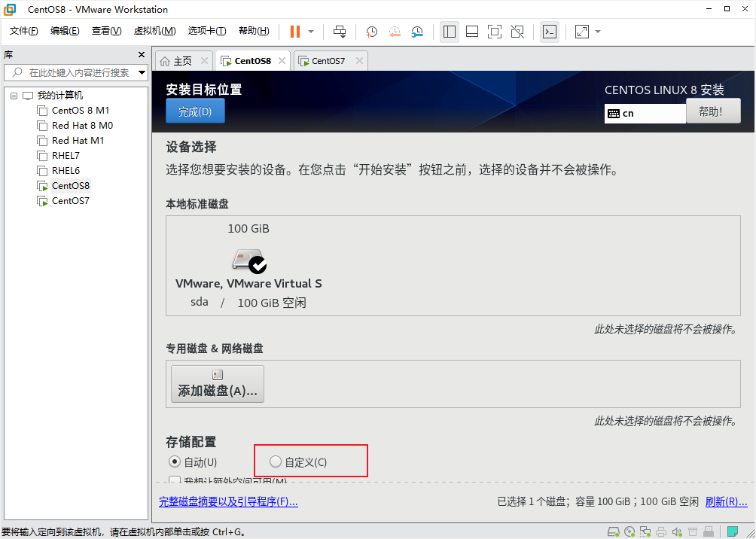756x539 pixels.
Task: Click the network adapter status icon
Action: point(645,532)
